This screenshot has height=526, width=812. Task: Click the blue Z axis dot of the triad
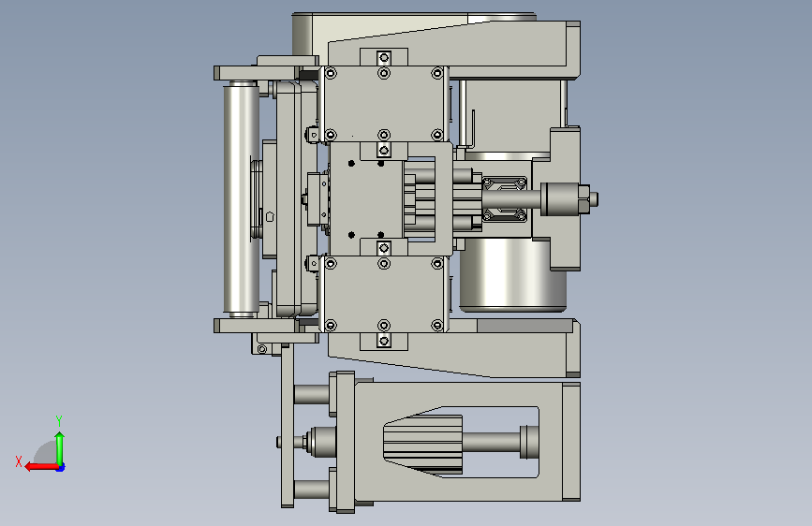click(61, 467)
